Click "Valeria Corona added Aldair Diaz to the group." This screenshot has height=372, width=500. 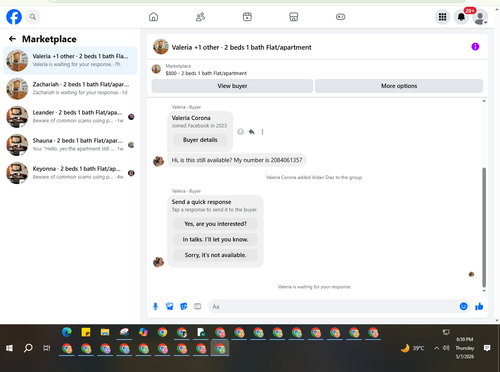pos(314,177)
